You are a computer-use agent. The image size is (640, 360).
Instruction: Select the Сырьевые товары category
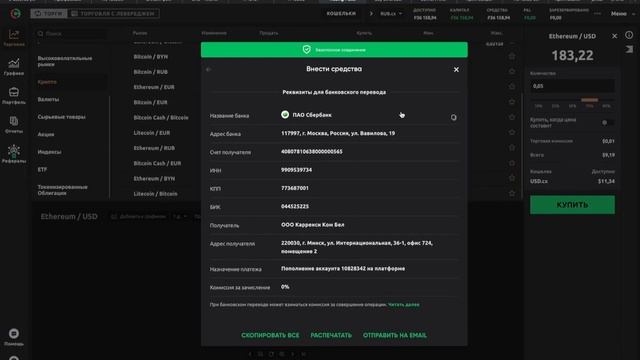pyautogui.click(x=62, y=117)
